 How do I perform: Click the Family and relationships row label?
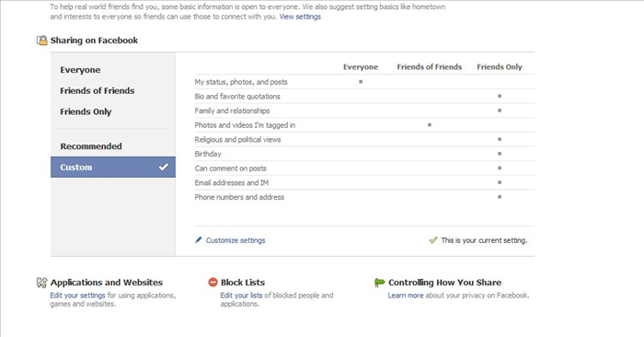pyautogui.click(x=232, y=110)
